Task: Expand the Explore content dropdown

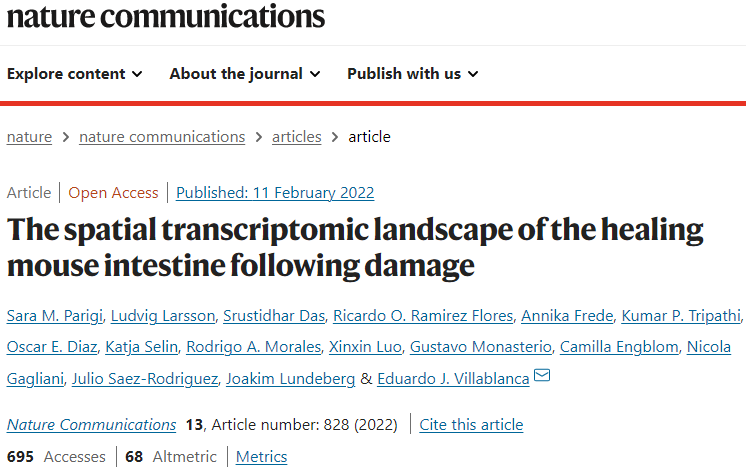Action: (x=75, y=74)
